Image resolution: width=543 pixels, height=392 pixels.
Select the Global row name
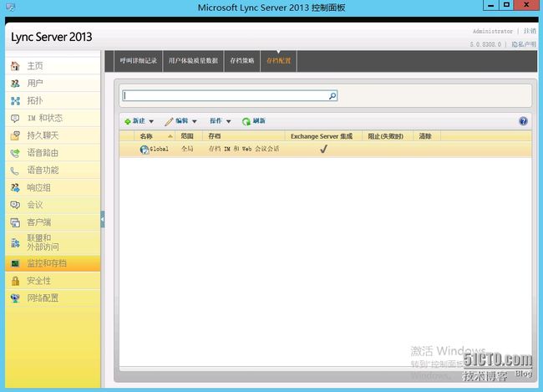click(159, 149)
